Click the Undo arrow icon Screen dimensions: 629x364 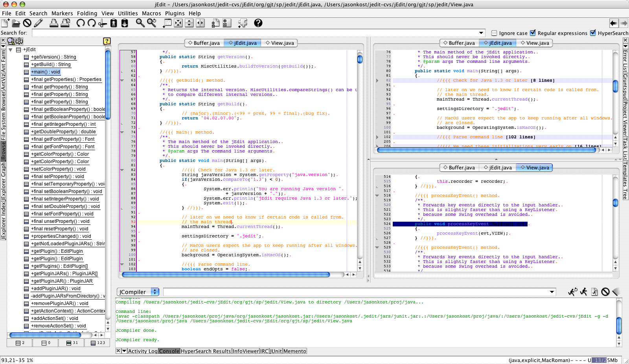[x=81, y=23]
